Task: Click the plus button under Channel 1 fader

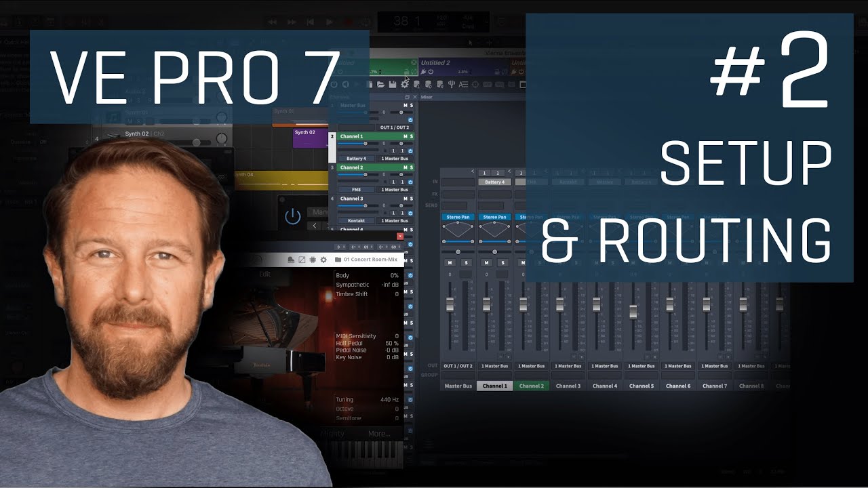Action: tap(508, 357)
